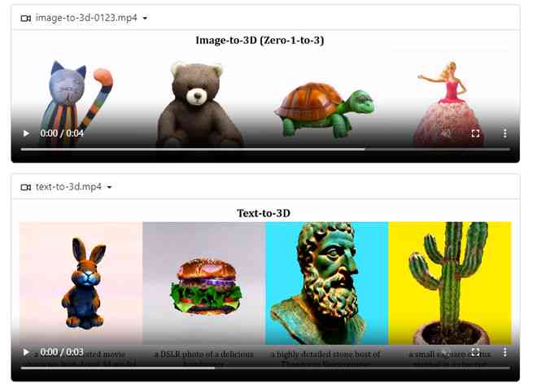Click the striped cat 3D model
The height and width of the screenshot is (392, 537).
[x=76, y=102]
